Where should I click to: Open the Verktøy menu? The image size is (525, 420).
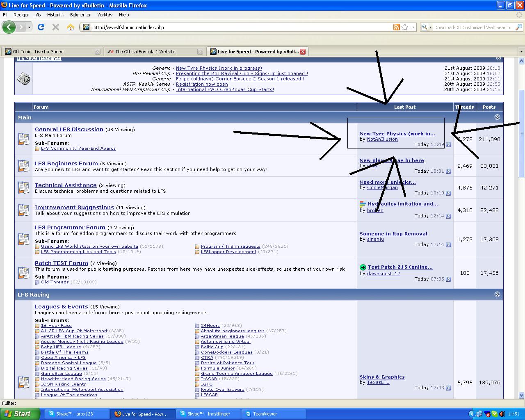coord(105,15)
